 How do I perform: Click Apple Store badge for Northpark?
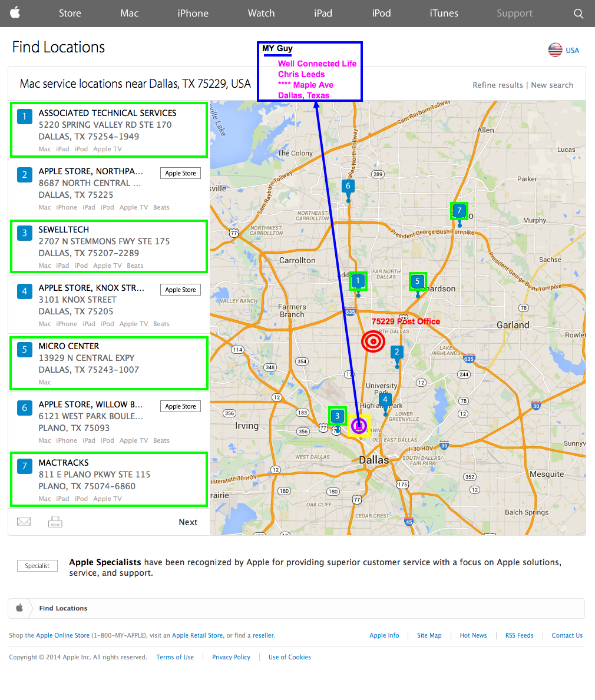pyautogui.click(x=180, y=173)
